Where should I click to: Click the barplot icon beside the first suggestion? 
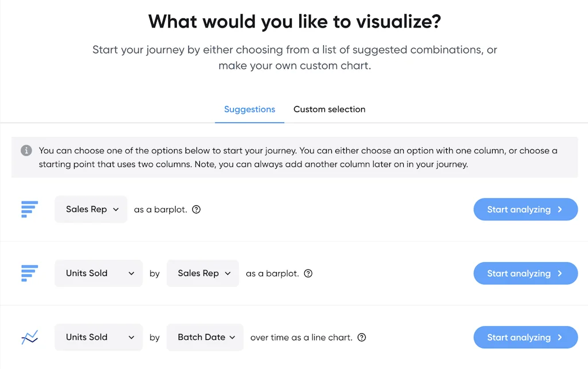[29, 209]
